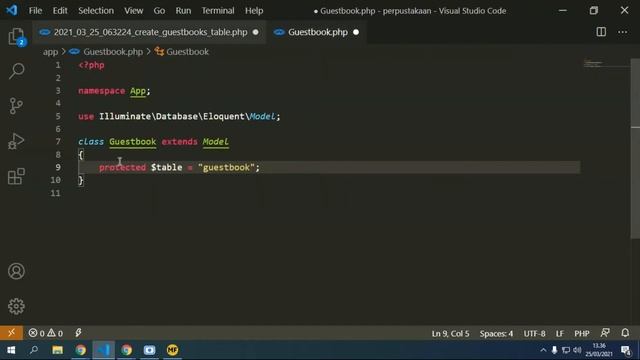This screenshot has width=640, height=360.
Task: Open the Explorer view in activity bar
Action: pos(16,37)
